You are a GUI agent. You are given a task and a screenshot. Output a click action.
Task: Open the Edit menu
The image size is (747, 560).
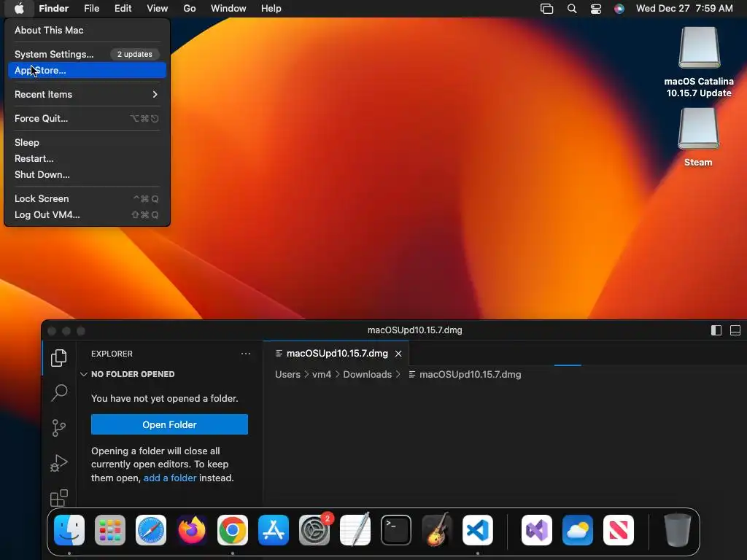point(123,9)
